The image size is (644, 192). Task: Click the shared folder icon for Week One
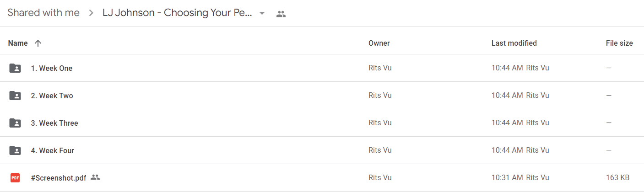tap(15, 68)
